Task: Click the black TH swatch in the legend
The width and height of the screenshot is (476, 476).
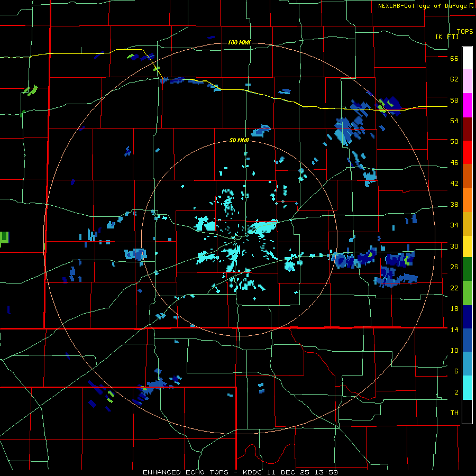Action: pos(467,411)
